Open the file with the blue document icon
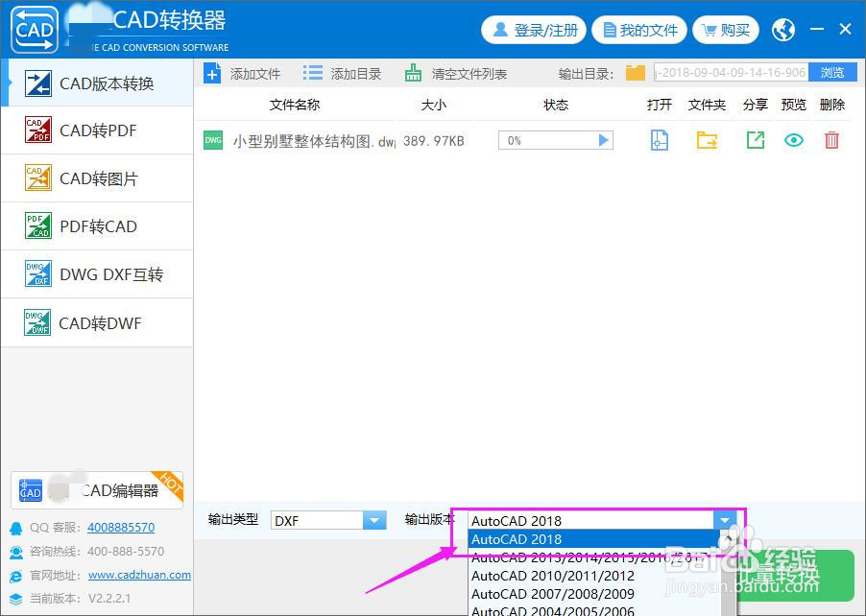 point(659,140)
